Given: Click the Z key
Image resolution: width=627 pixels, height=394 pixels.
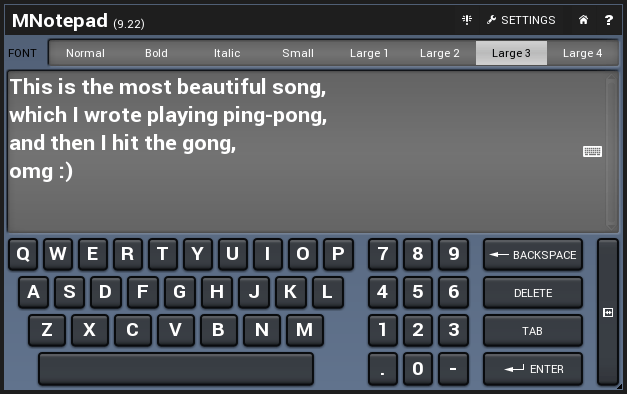Looking at the screenshot, I should 47,330.
